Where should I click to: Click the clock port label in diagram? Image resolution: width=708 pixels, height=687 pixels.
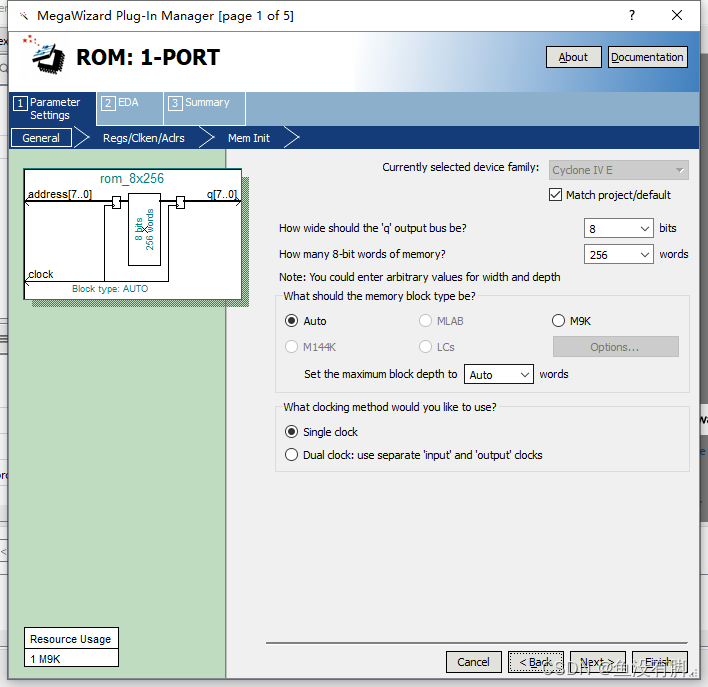[41, 274]
